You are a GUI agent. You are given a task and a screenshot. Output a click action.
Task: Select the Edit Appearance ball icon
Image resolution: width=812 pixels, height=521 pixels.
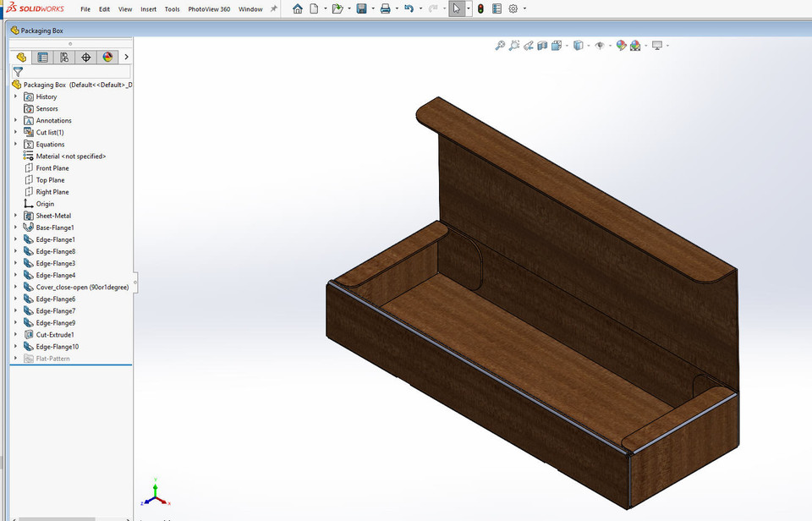620,45
